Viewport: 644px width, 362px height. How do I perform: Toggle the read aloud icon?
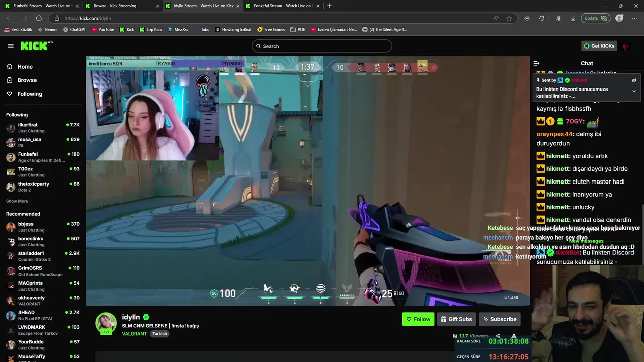496,18
